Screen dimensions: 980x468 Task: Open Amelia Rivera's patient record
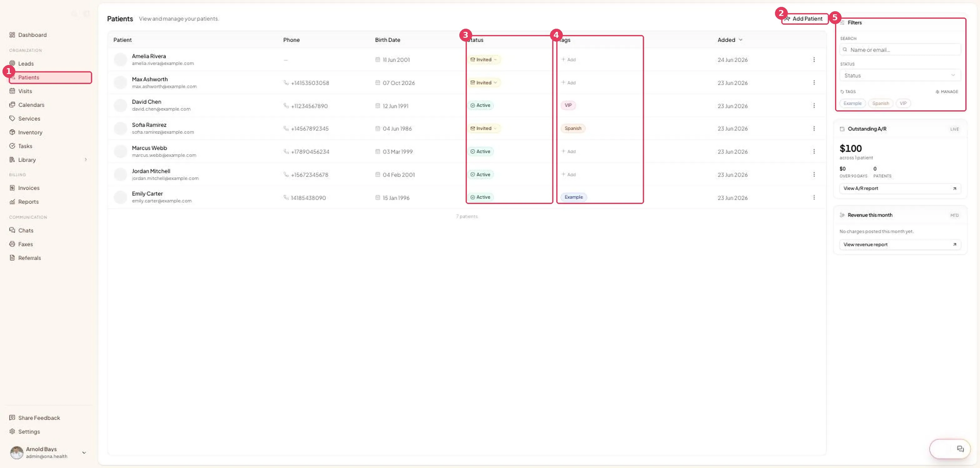[149, 56]
